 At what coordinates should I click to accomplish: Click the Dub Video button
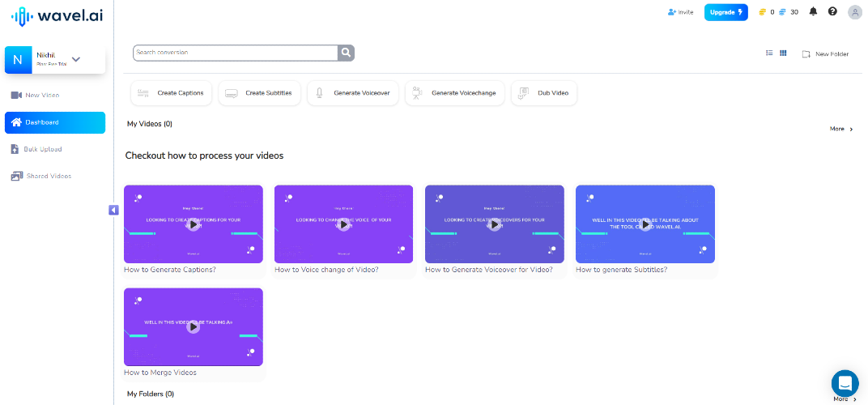pyautogui.click(x=544, y=93)
